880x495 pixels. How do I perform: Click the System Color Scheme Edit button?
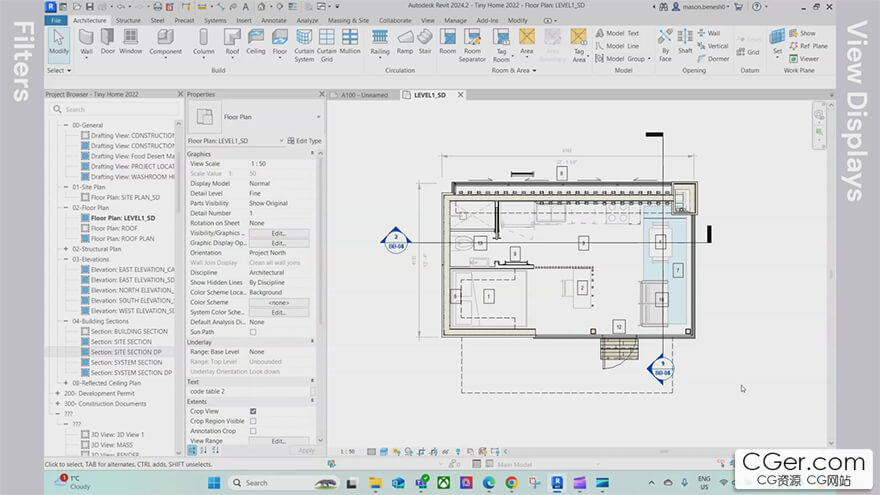pos(279,312)
